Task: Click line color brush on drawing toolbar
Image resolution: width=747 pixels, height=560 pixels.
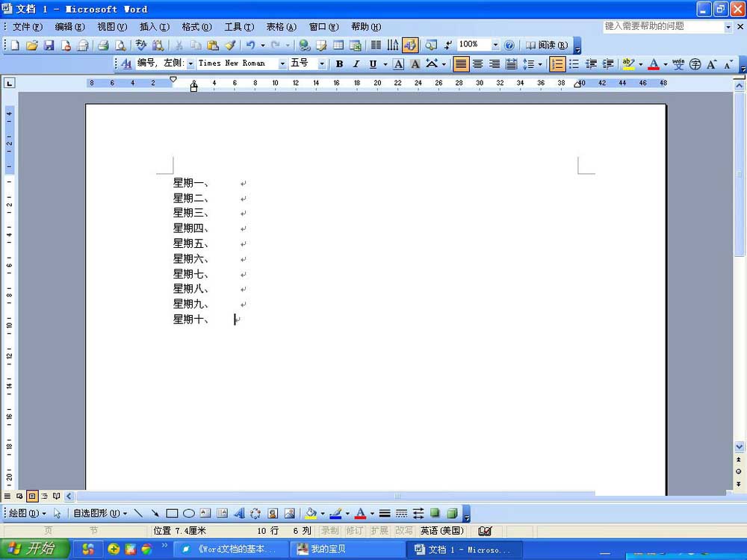Action: [x=335, y=514]
